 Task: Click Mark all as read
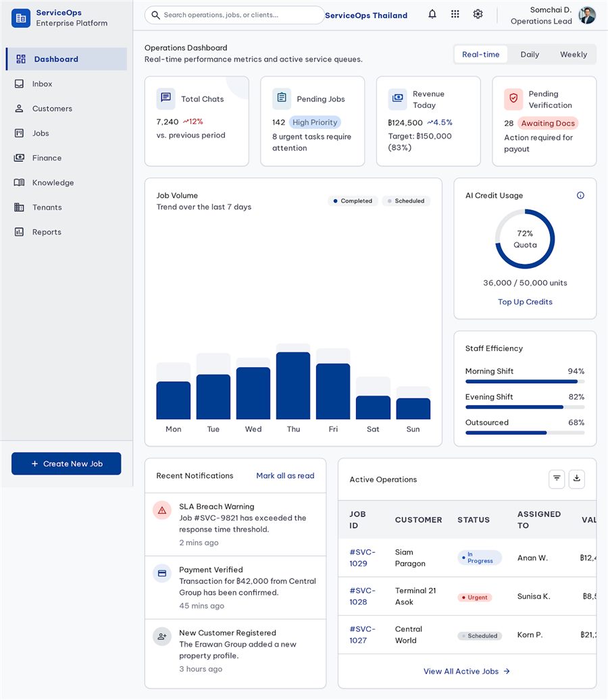285,475
